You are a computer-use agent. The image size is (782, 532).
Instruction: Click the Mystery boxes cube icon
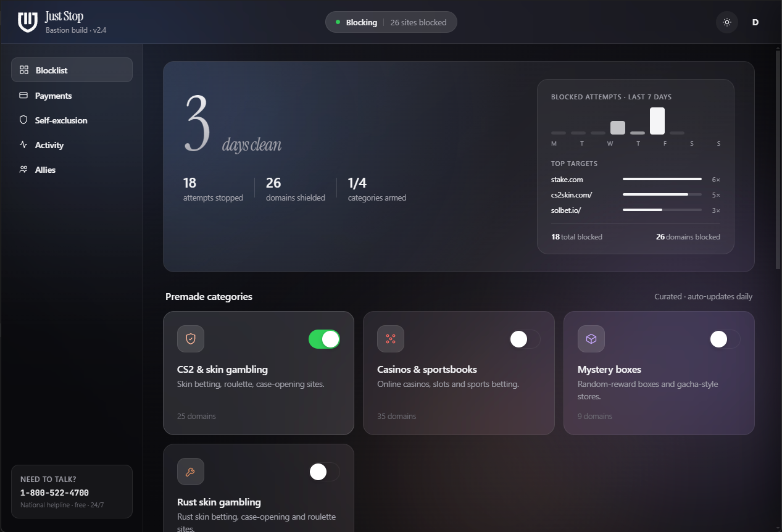(x=591, y=339)
